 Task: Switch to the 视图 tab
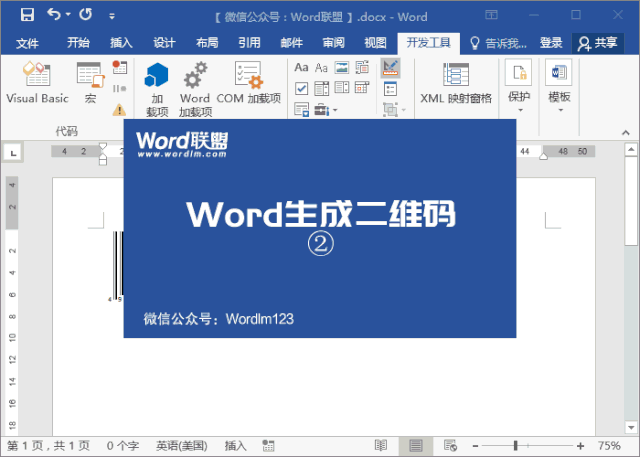click(x=376, y=43)
